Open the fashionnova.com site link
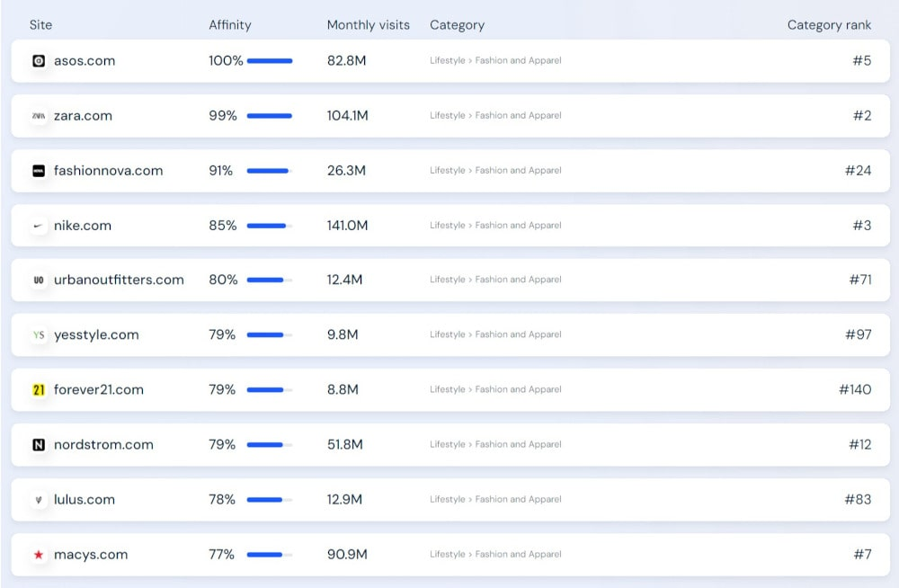 109,171
